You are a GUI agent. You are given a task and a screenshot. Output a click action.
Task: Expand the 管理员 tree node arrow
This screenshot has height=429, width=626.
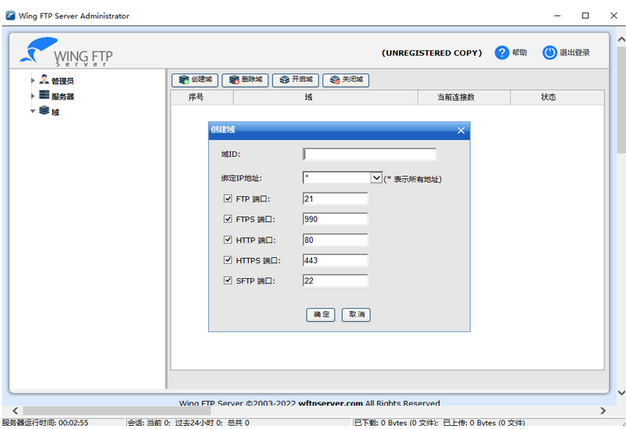[x=33, y=80]
